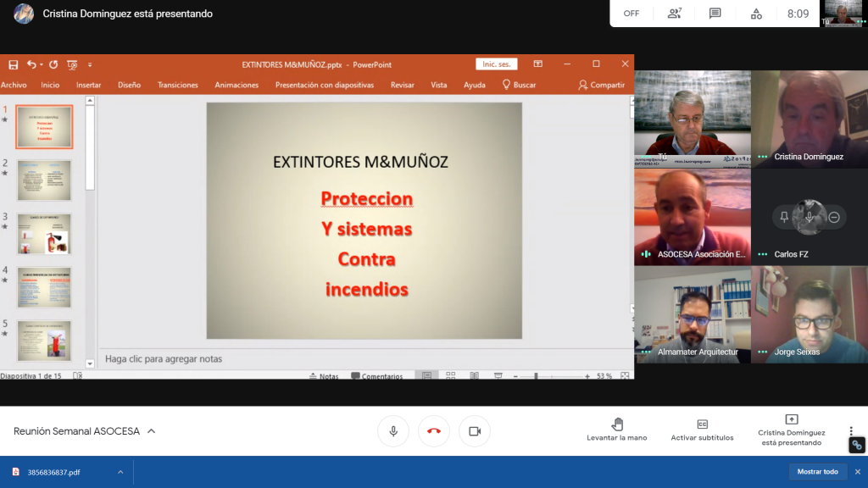Image resolution: width=868 pixels, height=488 pixels.
Task: Open the Meet chat icon
Action: coord(715,14)
